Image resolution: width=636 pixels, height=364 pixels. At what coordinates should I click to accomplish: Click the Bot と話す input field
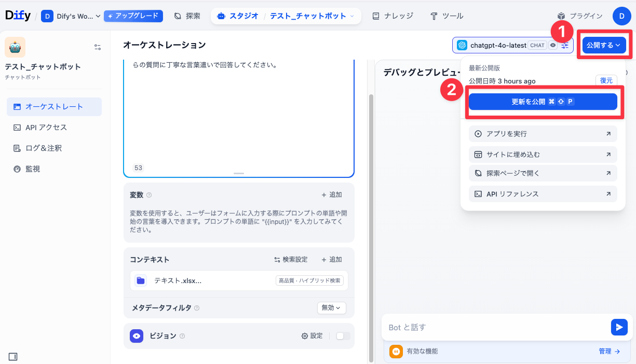pos(496,327)
